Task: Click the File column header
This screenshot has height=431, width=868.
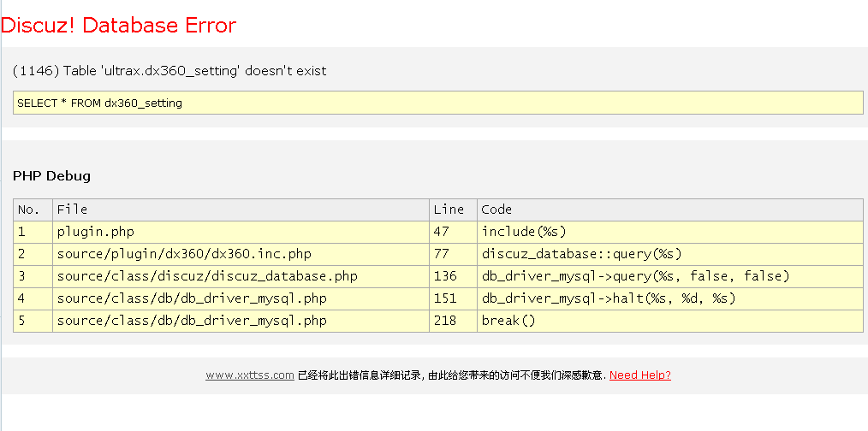Action: tap(241, 210)
